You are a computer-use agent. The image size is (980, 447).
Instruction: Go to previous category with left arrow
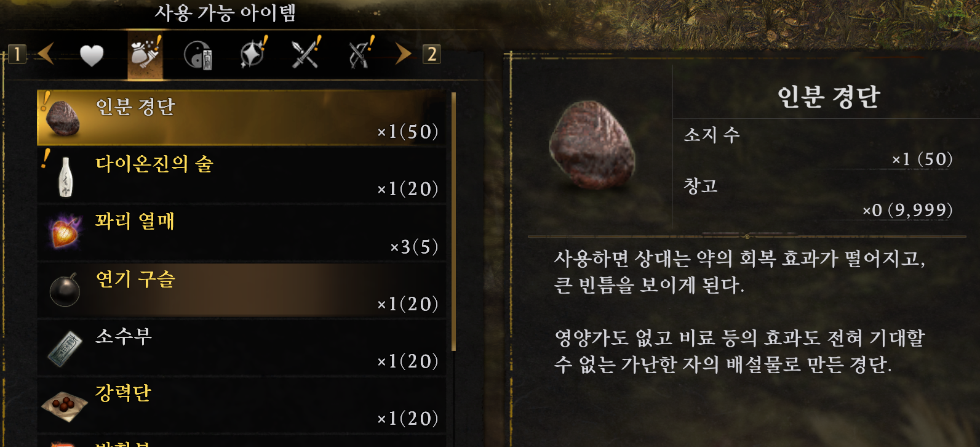46,54
